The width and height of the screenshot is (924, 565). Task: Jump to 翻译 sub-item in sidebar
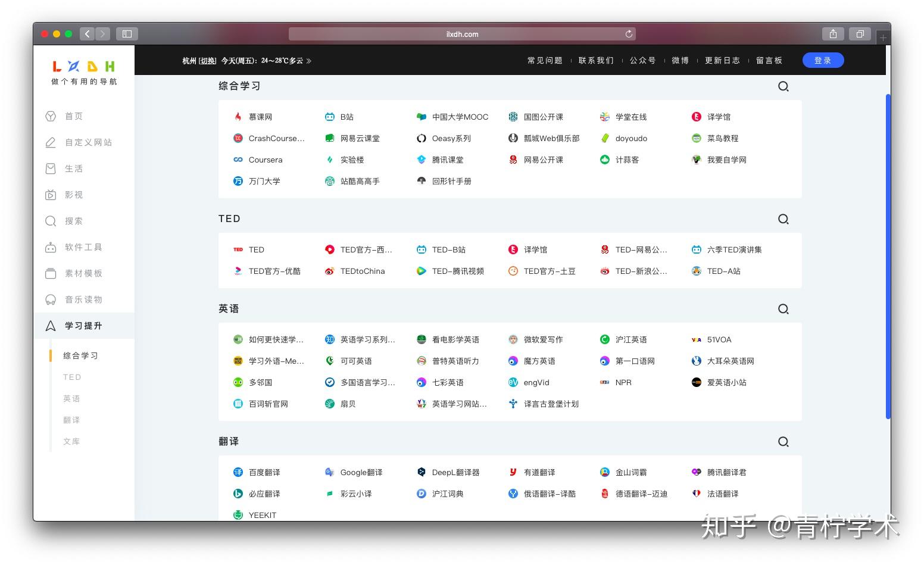coord(71,420)
